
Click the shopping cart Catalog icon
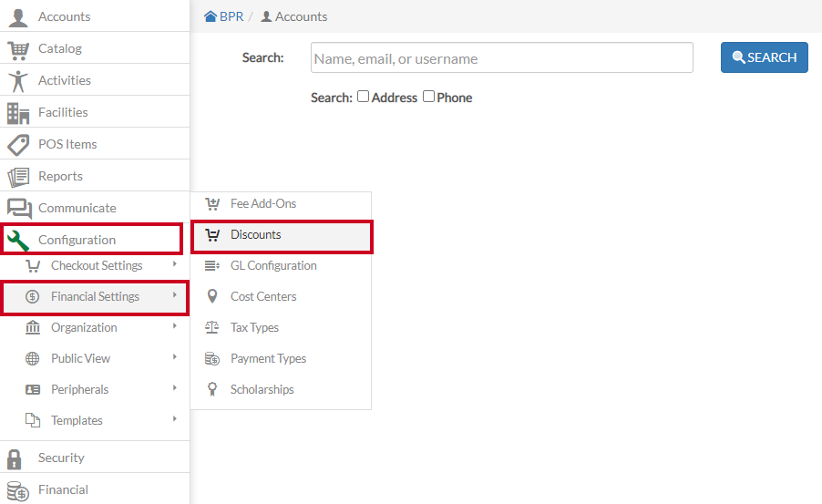[18, 50]
